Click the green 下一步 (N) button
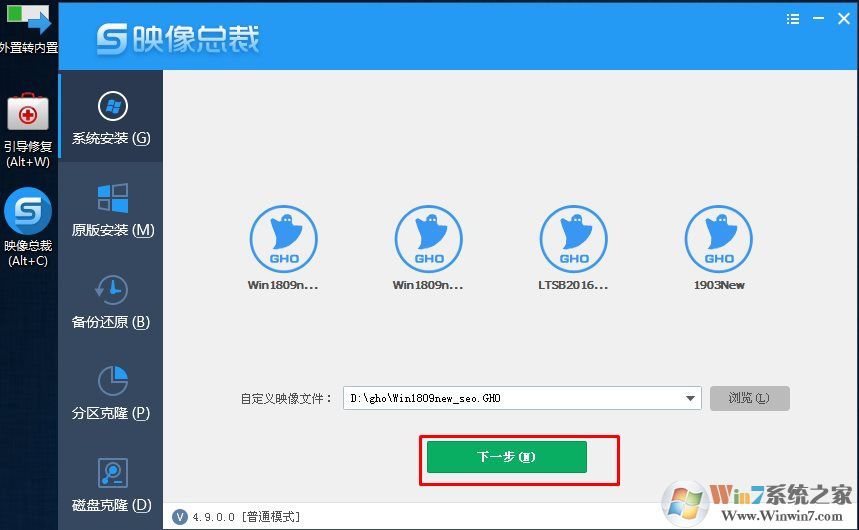Image resolution: width=859 pixels, height=530 pixels. [x=506, y=457]
